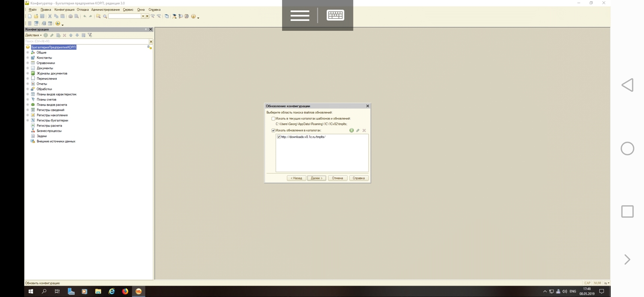Open the Конфигурация menu

(64, 10)
